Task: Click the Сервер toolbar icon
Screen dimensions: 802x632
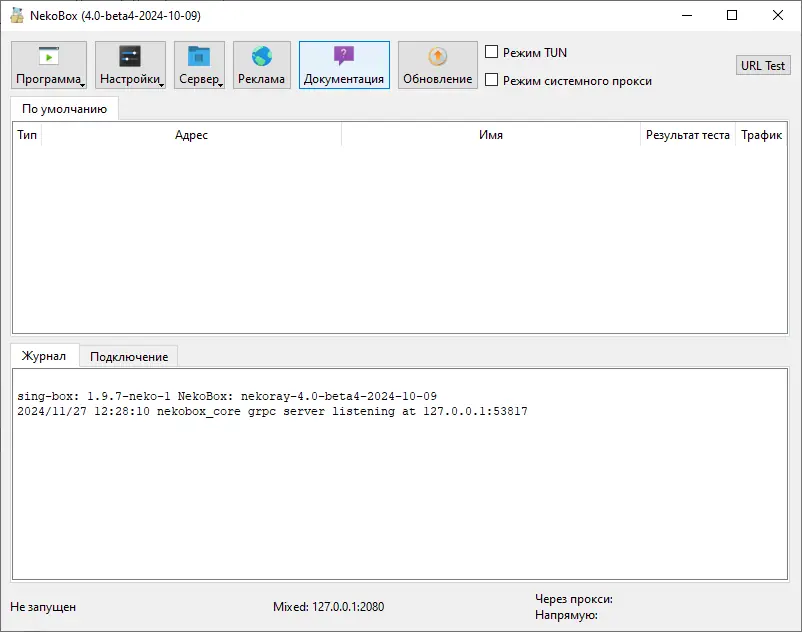Action: tap(199, 60)
